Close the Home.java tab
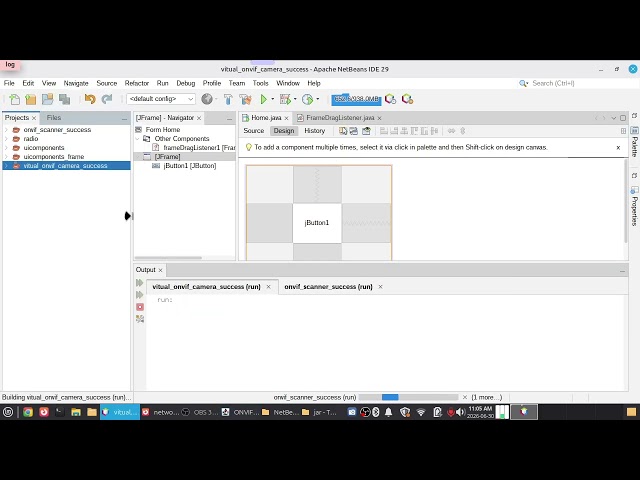Viewport: 640px width, 480px height. click(x=286, y=118)
